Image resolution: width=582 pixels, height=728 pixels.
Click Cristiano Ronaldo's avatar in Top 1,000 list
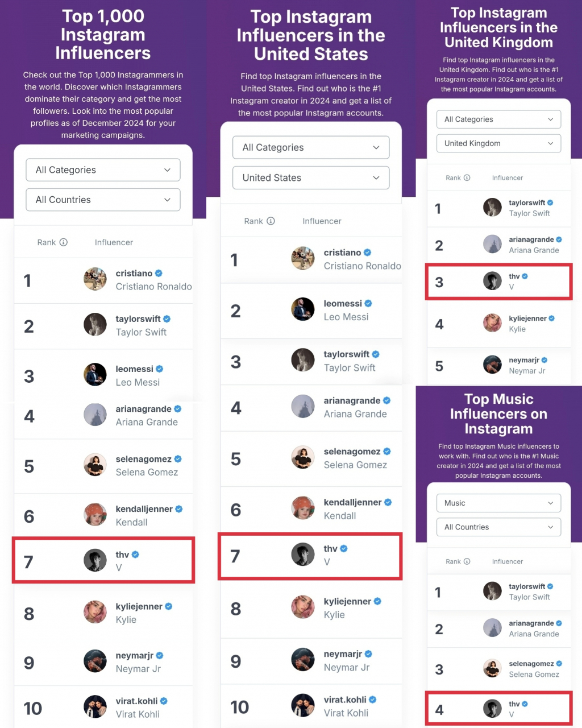pos(95,279)
